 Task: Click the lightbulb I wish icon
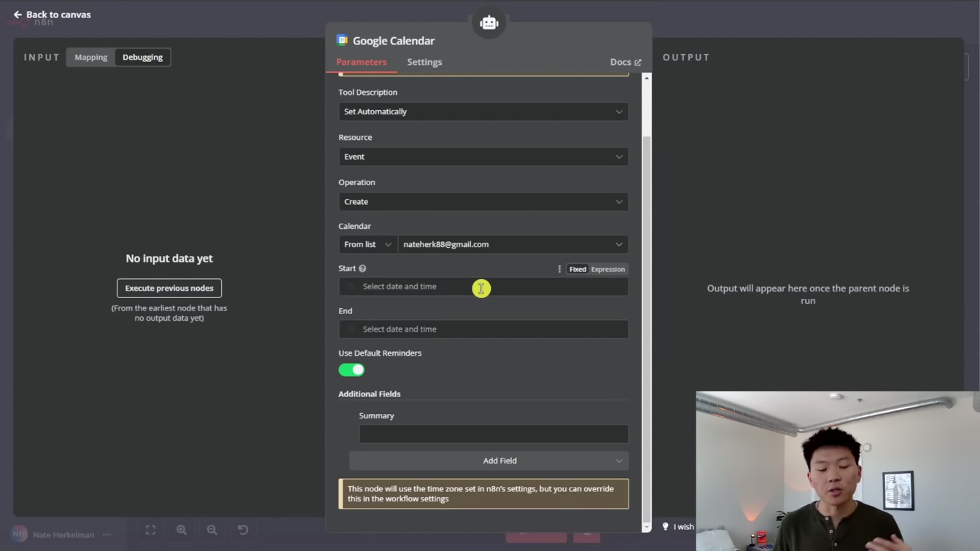point(665,526)
